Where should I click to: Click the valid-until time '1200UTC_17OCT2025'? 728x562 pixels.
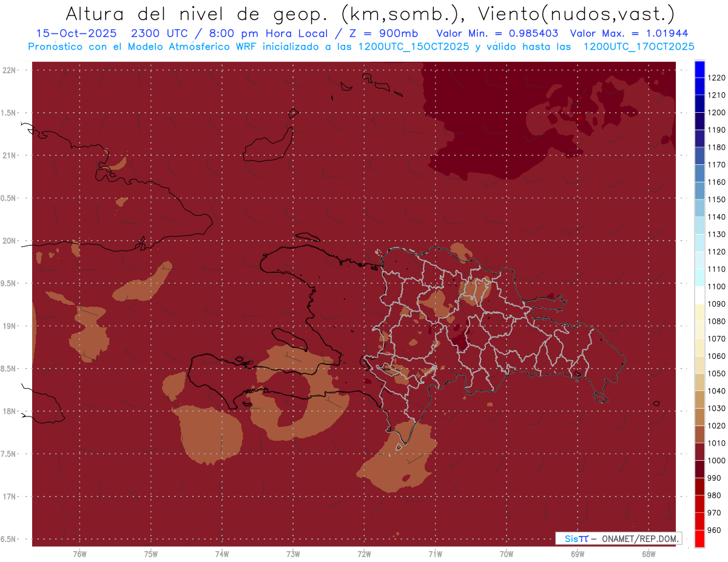coord(639,47)
